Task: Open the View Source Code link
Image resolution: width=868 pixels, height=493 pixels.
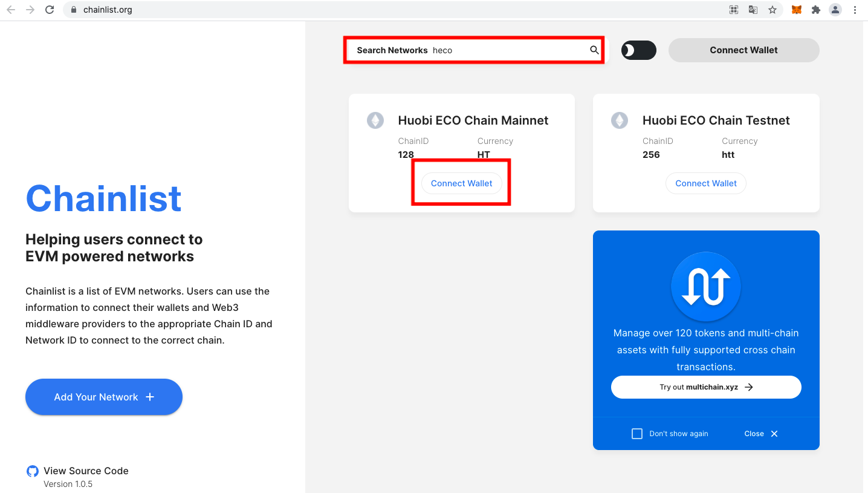Action: click(x=86, y=471)
